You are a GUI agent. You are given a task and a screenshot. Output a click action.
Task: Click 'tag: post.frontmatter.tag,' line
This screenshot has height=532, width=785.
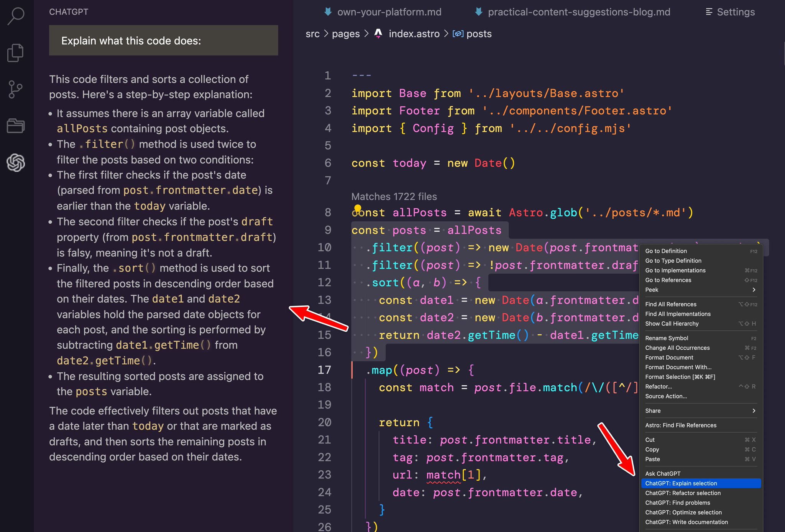481,457
